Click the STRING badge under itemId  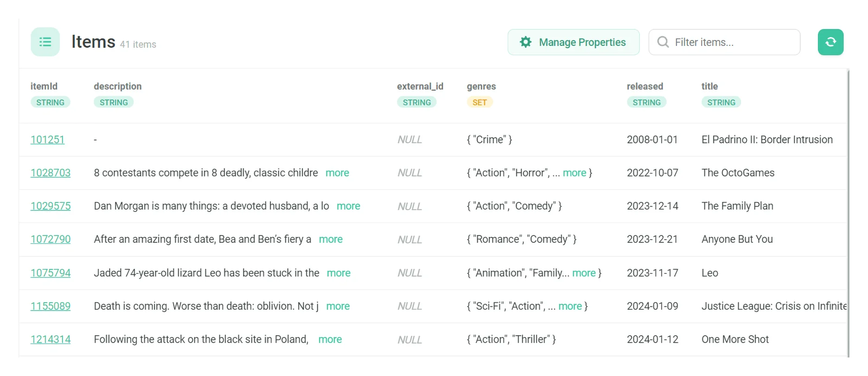[50, 102]
